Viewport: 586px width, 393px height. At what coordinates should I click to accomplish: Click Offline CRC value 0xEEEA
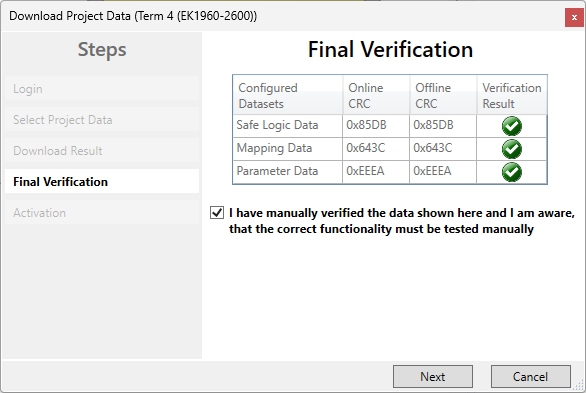[443, 172]
